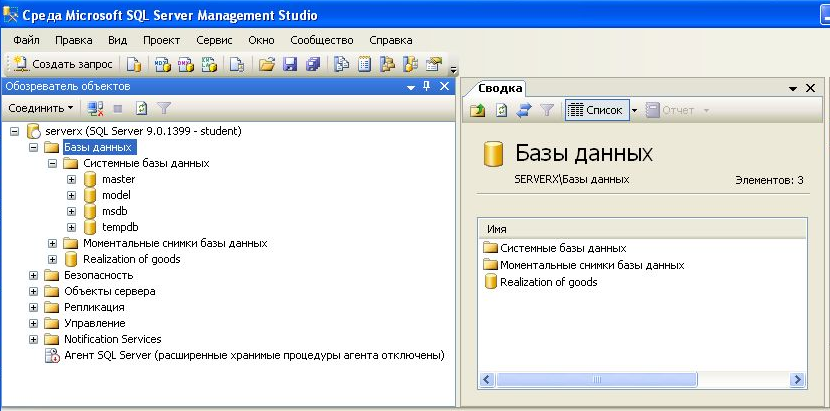Open the Справка menu
This screenshot has width=830, height=411.
(x=391, y=40)
